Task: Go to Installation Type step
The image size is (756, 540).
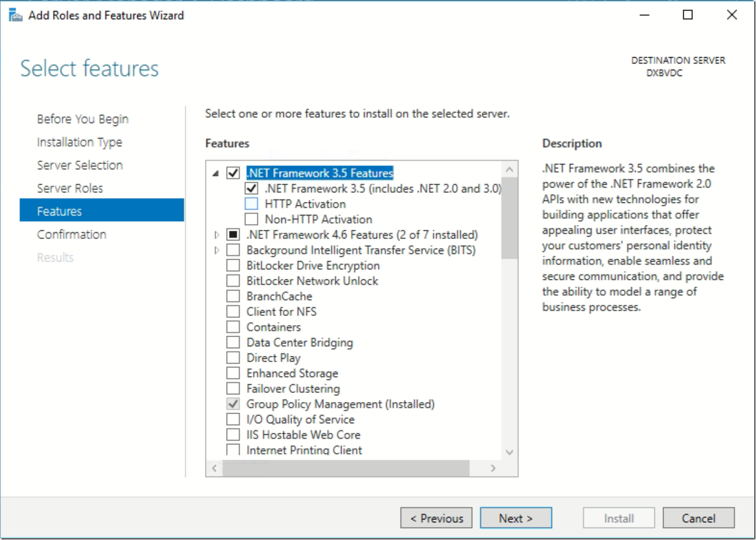Action: click(80, 142)
